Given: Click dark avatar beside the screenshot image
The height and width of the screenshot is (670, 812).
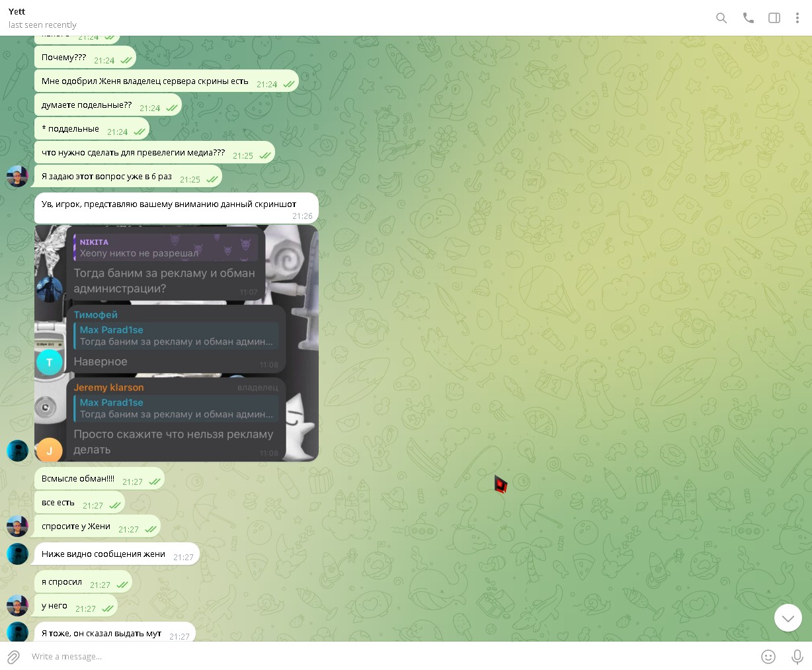Looking at the screenshot, I should (17, 450).
